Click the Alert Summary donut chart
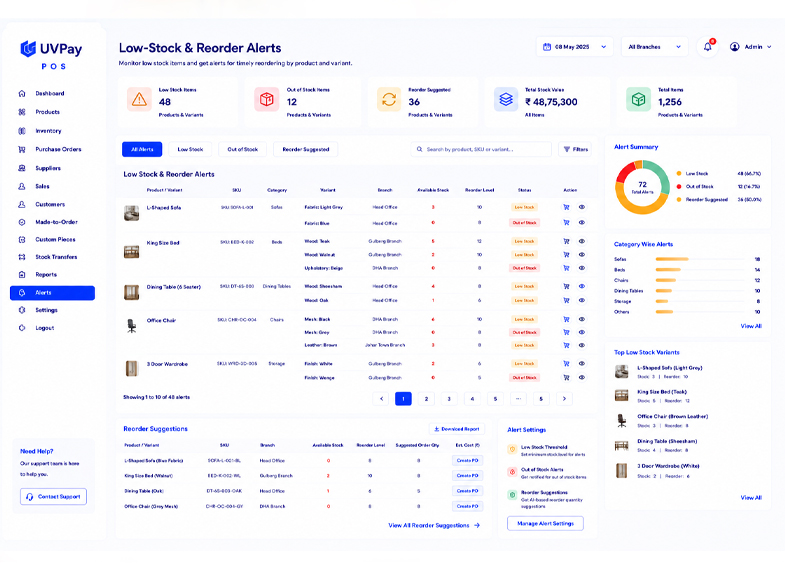785x563 pixels. [642, 187]
